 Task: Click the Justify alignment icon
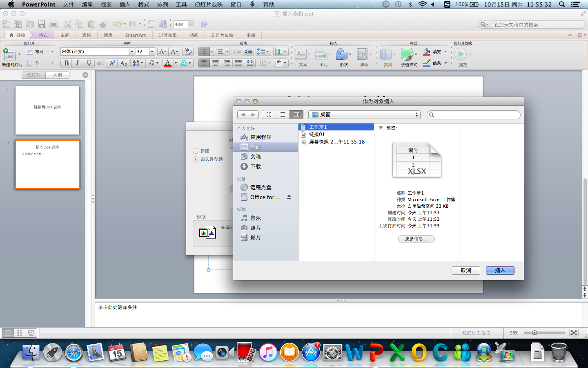238,63
